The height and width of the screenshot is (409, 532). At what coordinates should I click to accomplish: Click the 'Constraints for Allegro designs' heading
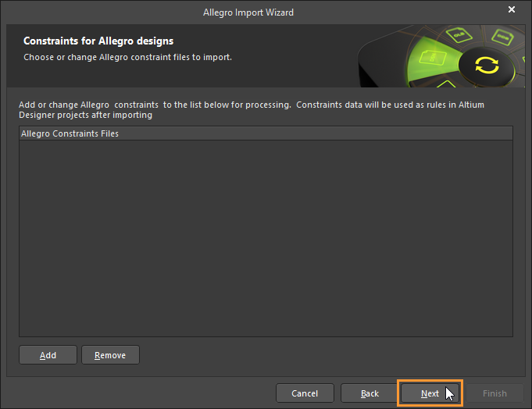tap(98, 41)
